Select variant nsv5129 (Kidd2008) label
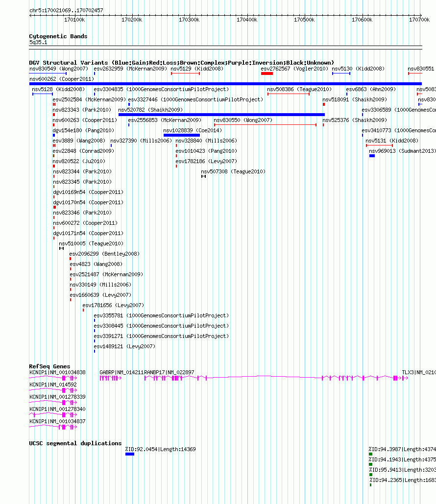The image size is (436, 504). click(x=197, y=69)
